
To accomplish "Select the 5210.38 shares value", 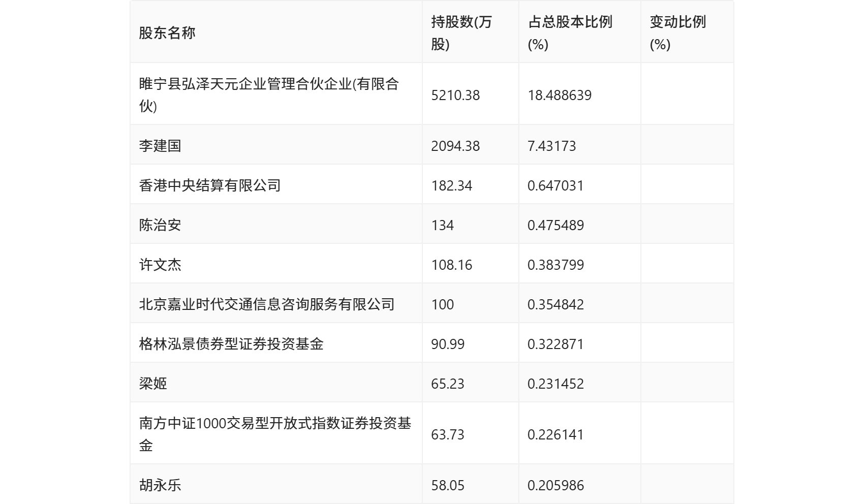I will (455, 95).
